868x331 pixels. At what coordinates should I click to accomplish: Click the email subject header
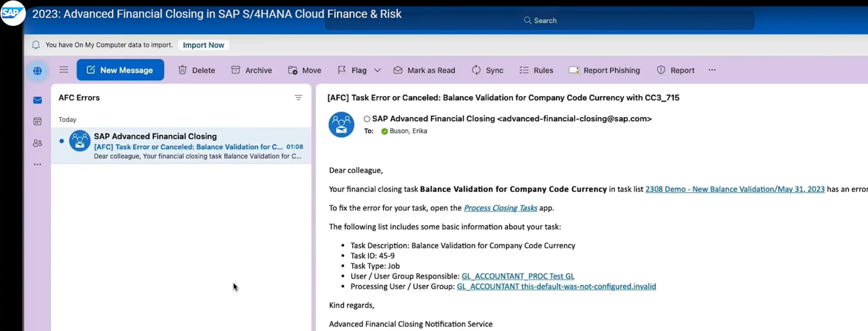tap(503, 98)
